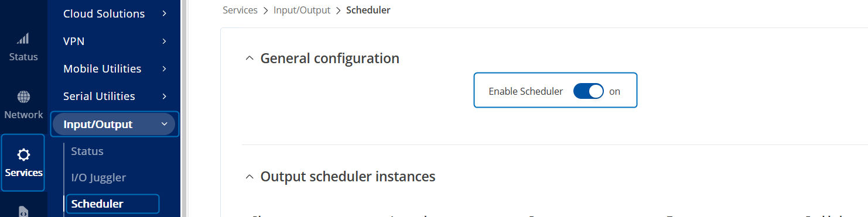
Task: Collapse the Input/Output menu chevron
Action: point(165,124)
